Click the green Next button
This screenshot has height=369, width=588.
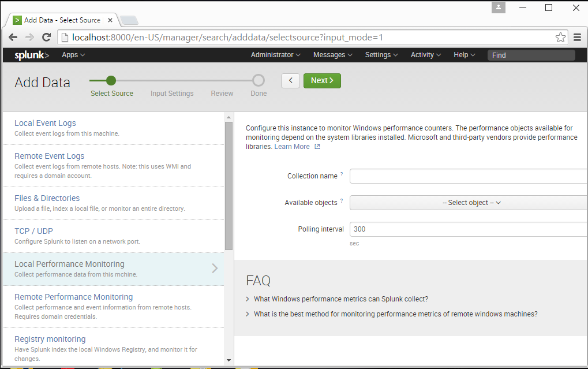pos(322,81)
